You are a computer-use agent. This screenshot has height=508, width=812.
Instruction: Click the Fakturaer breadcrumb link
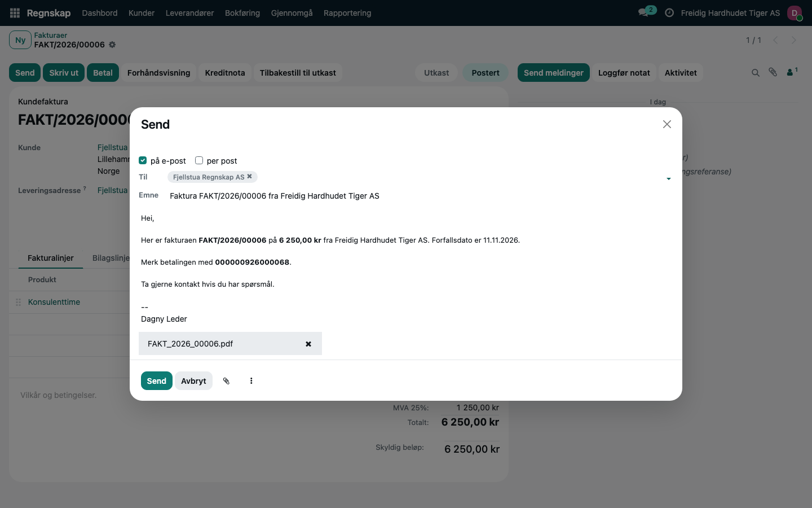[x=51, y=35]
